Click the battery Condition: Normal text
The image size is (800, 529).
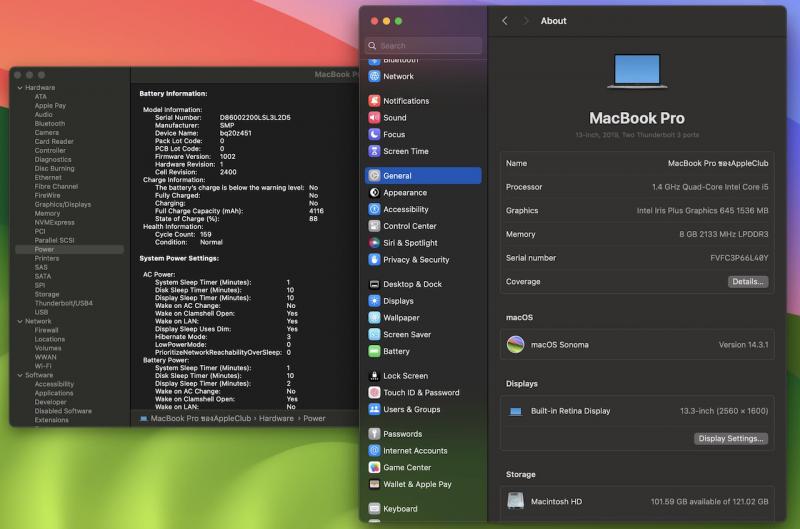pyautogui.click(x=189, y=242)
